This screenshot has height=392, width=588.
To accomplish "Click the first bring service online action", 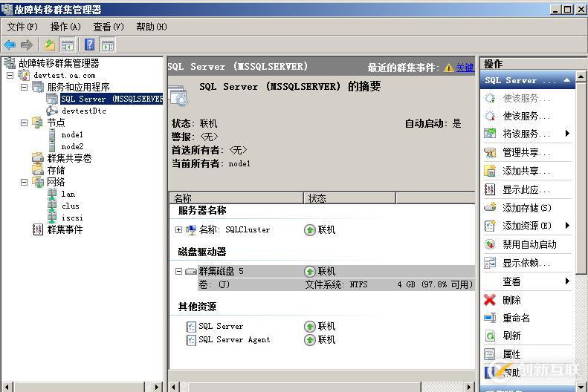I will tap(526, 98).
